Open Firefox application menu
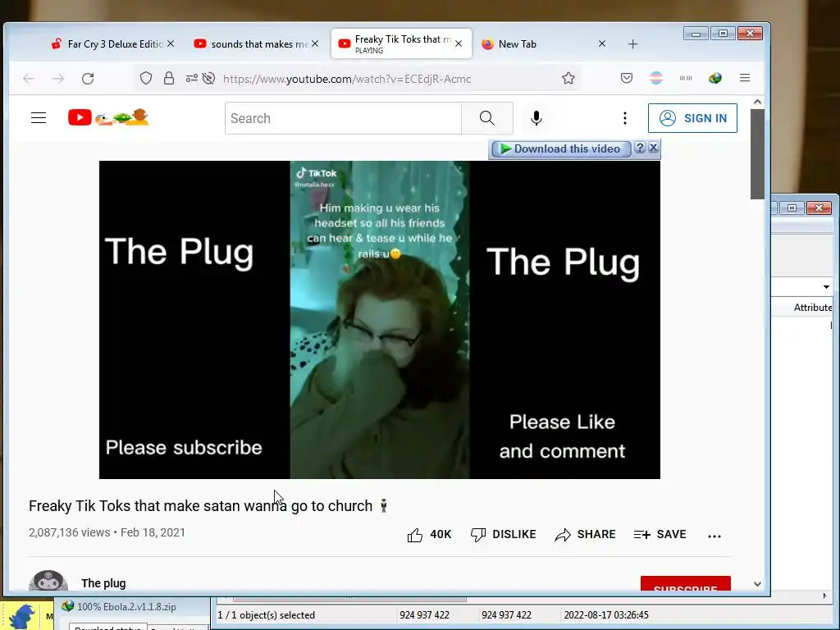 tap(745, 78)
